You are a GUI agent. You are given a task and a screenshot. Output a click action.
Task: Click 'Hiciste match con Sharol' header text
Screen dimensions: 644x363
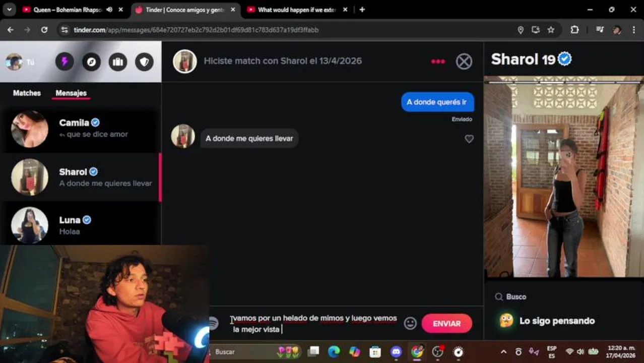(283, 60)
